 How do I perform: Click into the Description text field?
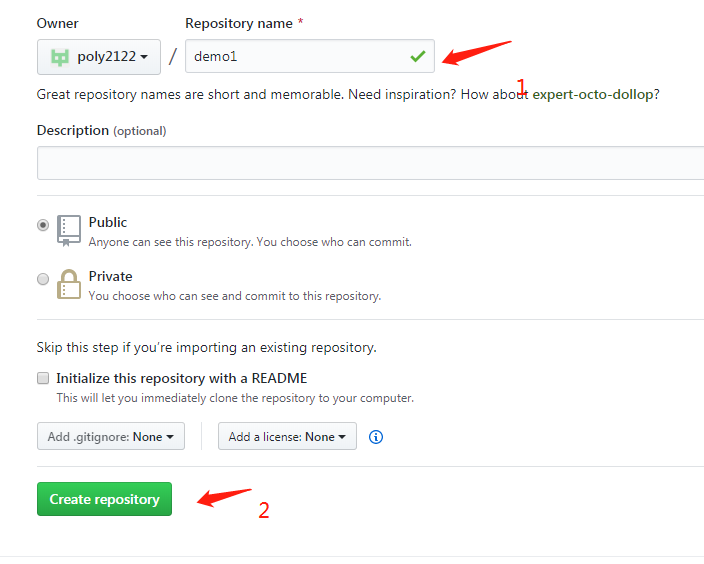point(370,163)
